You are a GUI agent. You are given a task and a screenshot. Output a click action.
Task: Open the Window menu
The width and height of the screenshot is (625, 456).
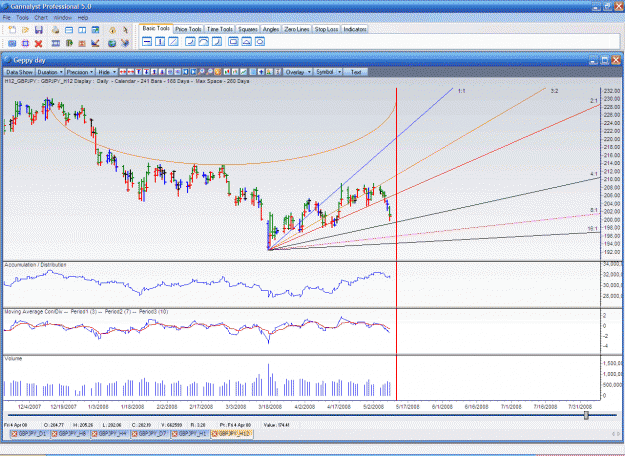(62, 18)
